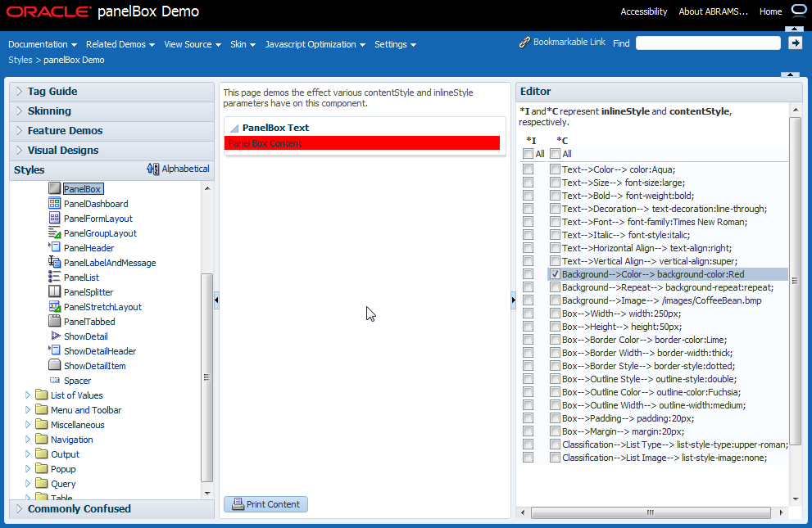Expand the Visual Designs accordion

tap(19, 150)
